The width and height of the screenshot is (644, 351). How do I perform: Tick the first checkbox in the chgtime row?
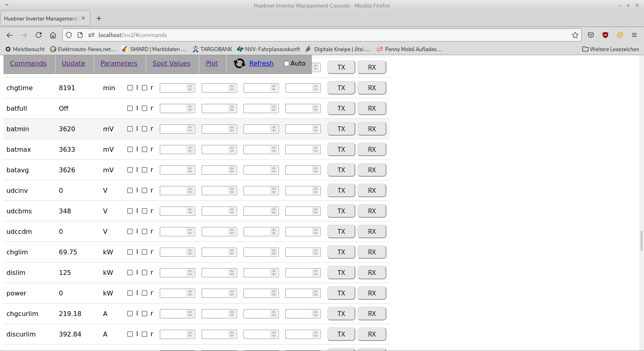click(130, 88)
